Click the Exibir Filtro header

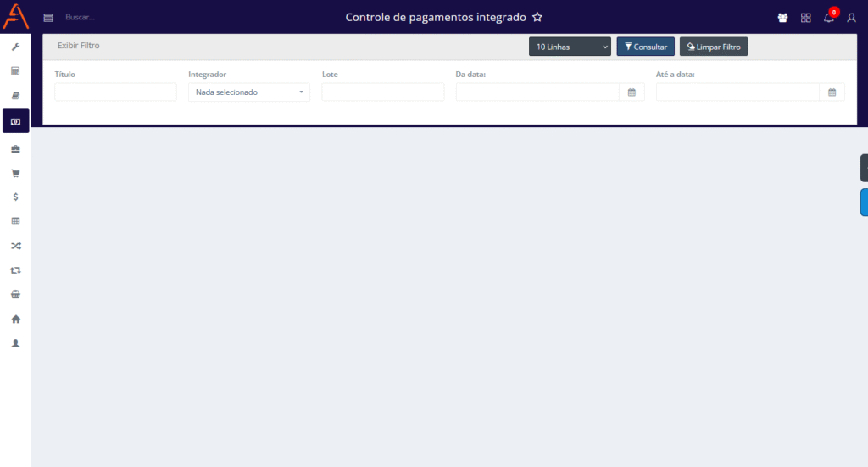(79, 46)
